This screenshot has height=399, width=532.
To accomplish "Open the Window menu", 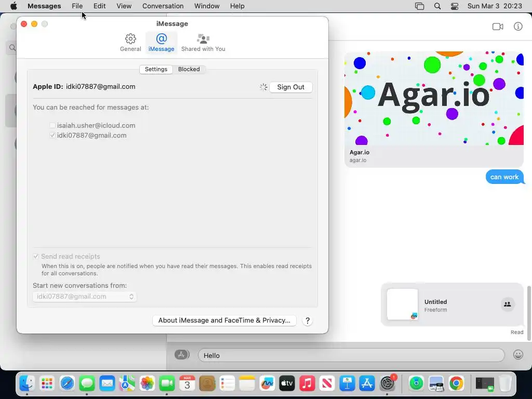I will [x=207, y=6].
